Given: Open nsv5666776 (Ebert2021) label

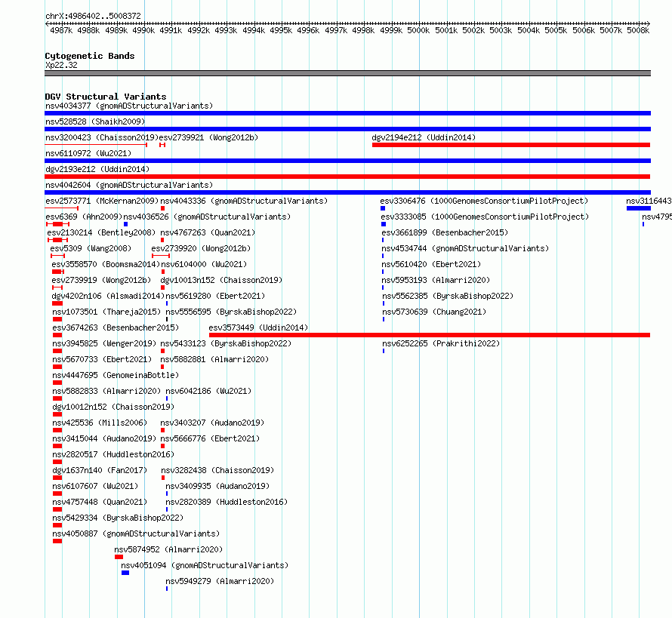Looking at the screenshot, I should [210, 438].
